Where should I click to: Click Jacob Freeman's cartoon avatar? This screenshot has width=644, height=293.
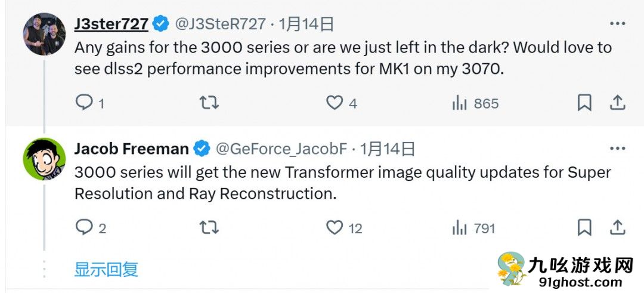pyautogui.click(x=44, y=158)
